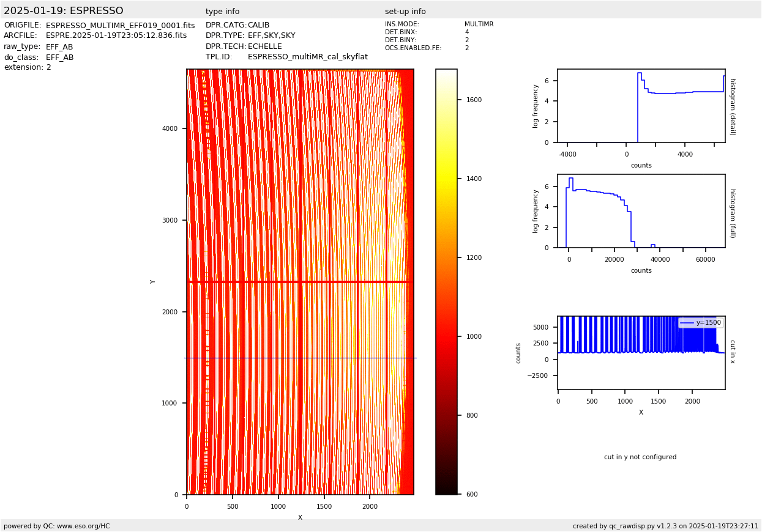762x532 pixels.
Task: Click the 1600 tick label on color bar
Action: pos(474,100)
